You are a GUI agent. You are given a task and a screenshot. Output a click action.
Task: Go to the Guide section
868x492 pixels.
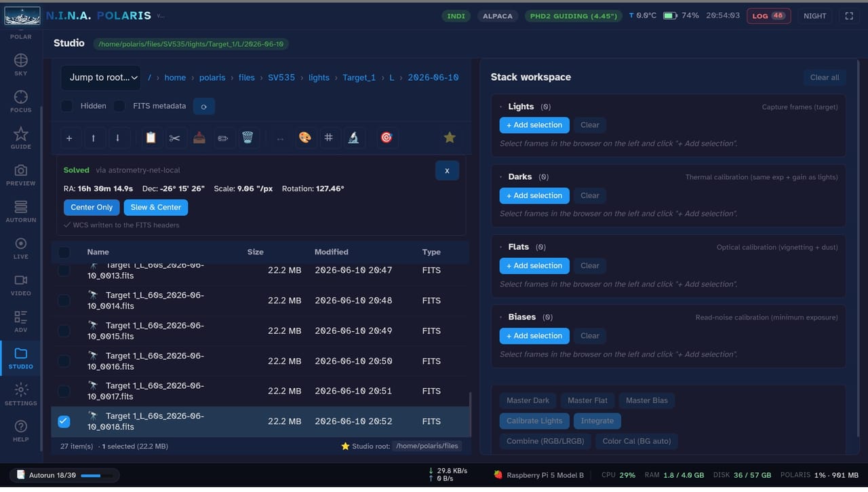point(21,138)
